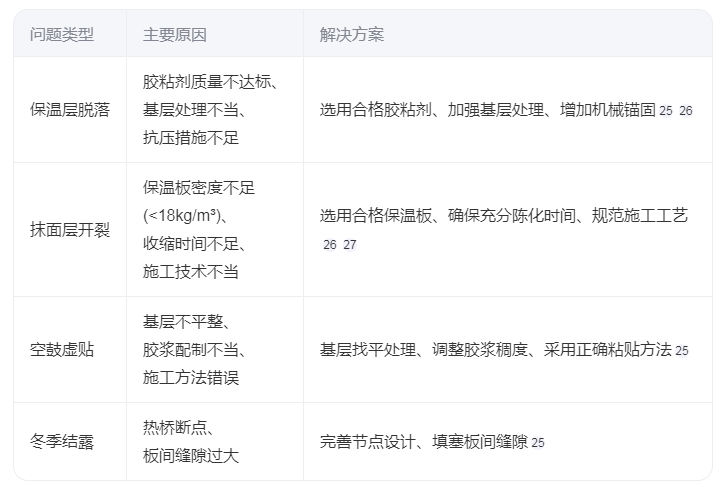Click the 解决方案 column header
This screenshot has height=487, width=724.
[352, 35]
